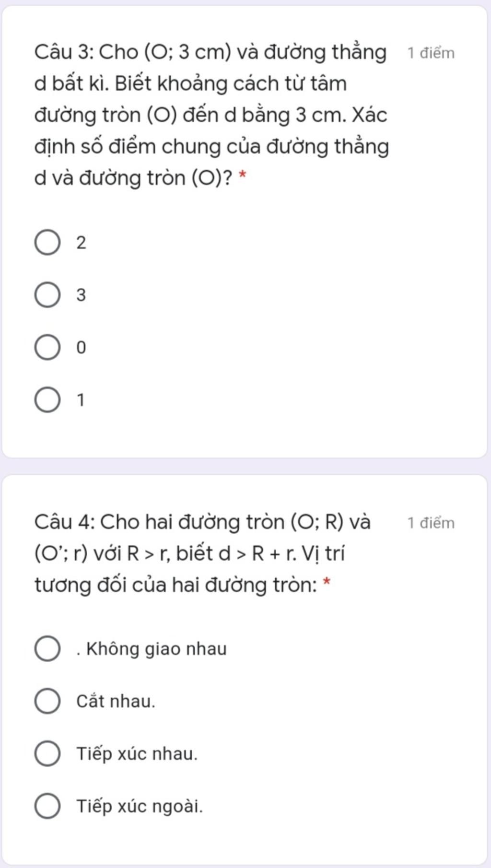Click the '1 điểm' label of Câu 3

431,53
